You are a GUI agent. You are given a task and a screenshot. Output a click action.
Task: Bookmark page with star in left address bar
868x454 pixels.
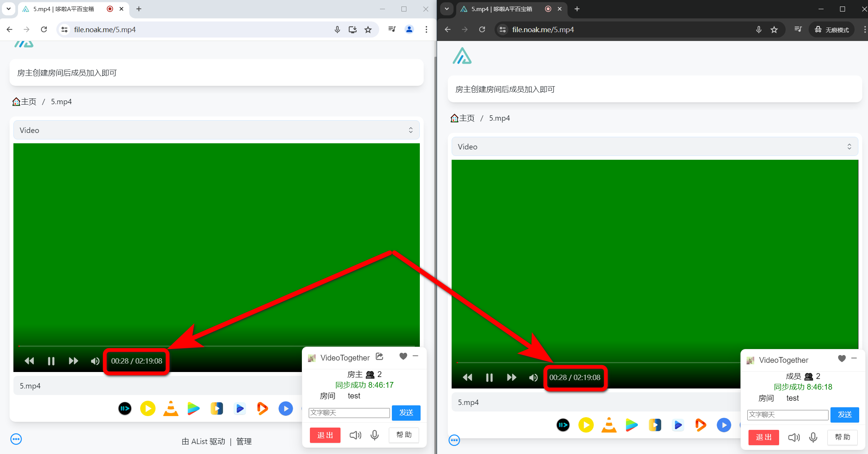[368, 30]
